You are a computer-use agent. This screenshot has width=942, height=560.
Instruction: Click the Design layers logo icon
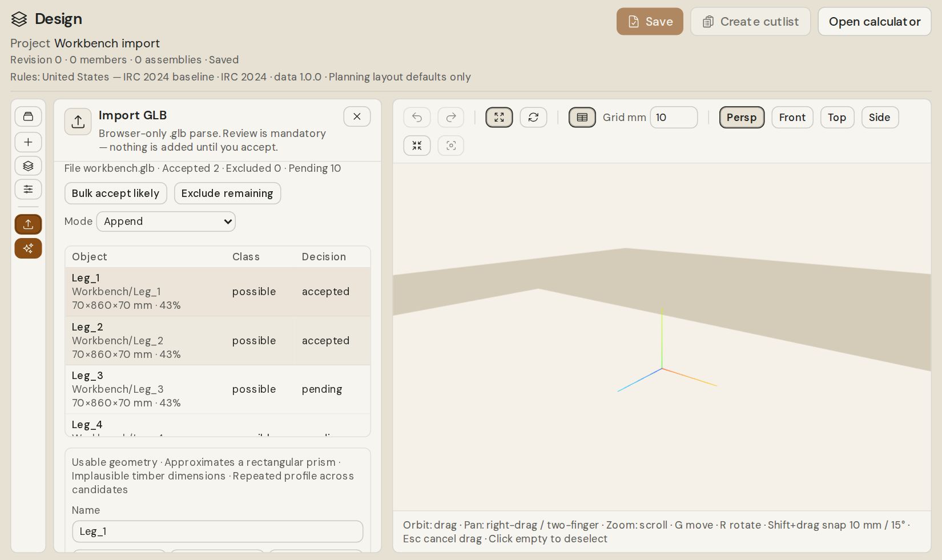19,19
